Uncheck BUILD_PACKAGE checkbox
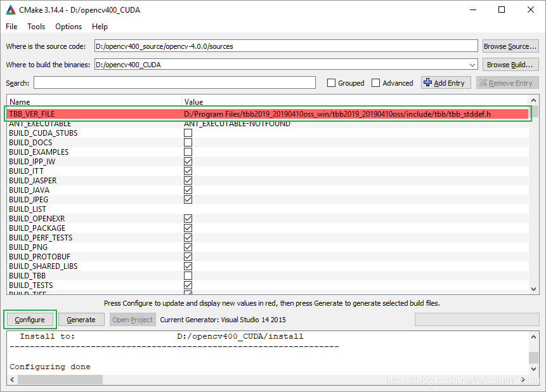The image size is (546, 392). (188, 228)
